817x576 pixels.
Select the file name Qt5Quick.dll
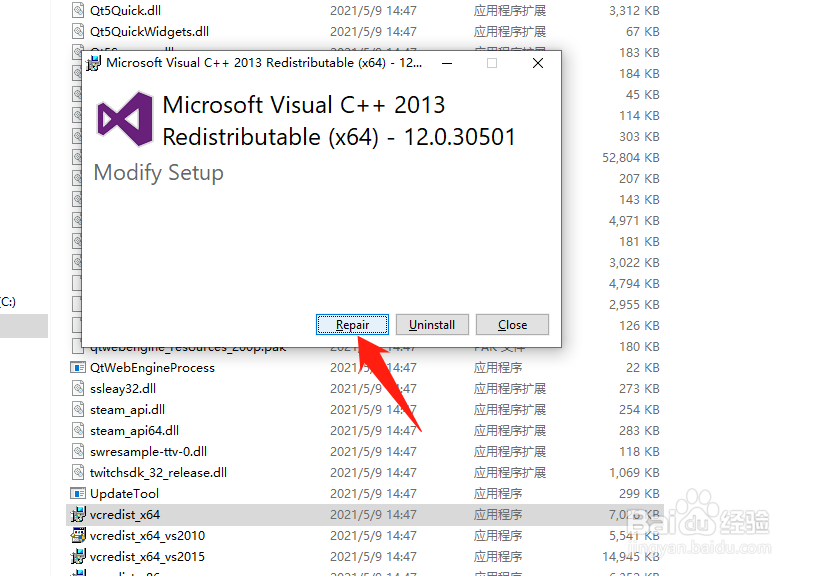coord(126,10)
